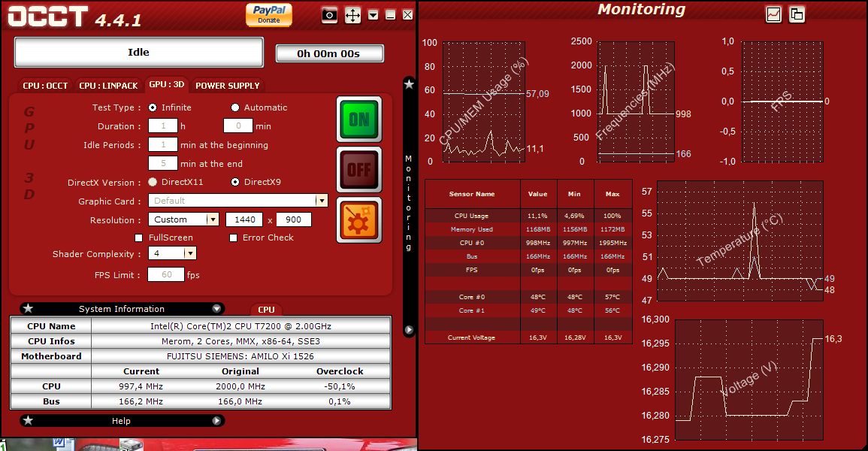Click the -50,1% overclock value
Screen dimensions: 868x451
point(340,386)
